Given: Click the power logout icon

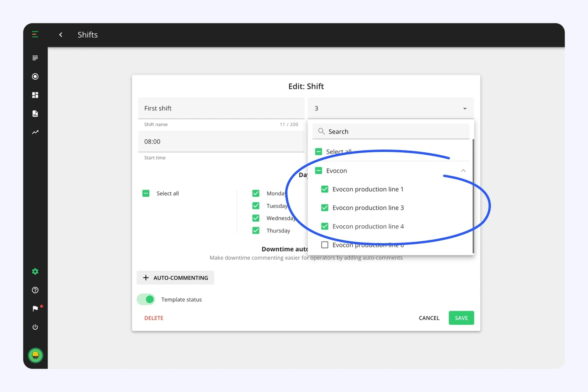Looking at the screenshot, I should tap(35, 327).
